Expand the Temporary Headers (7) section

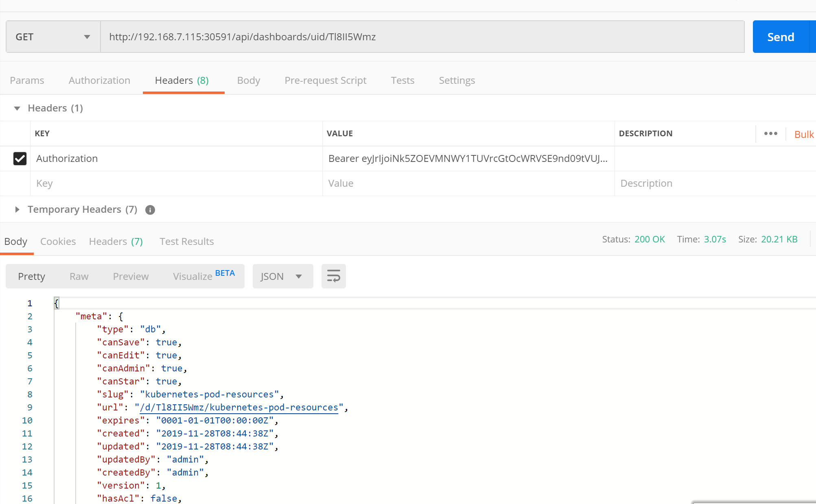point(17,209)
